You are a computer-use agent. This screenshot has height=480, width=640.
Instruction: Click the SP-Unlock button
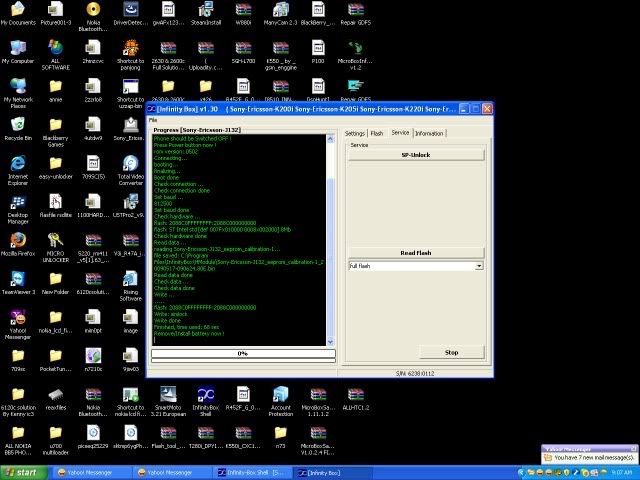click(416, 155)
